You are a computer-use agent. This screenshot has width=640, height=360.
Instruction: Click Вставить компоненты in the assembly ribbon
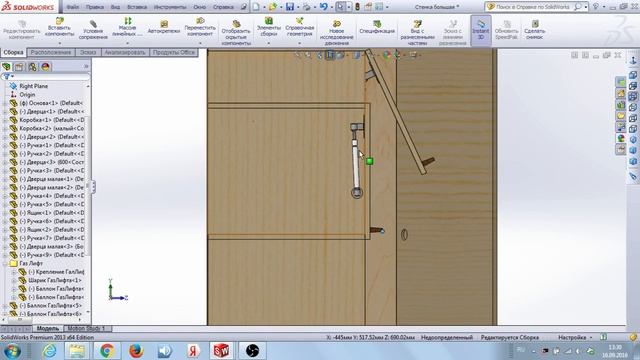60,28
